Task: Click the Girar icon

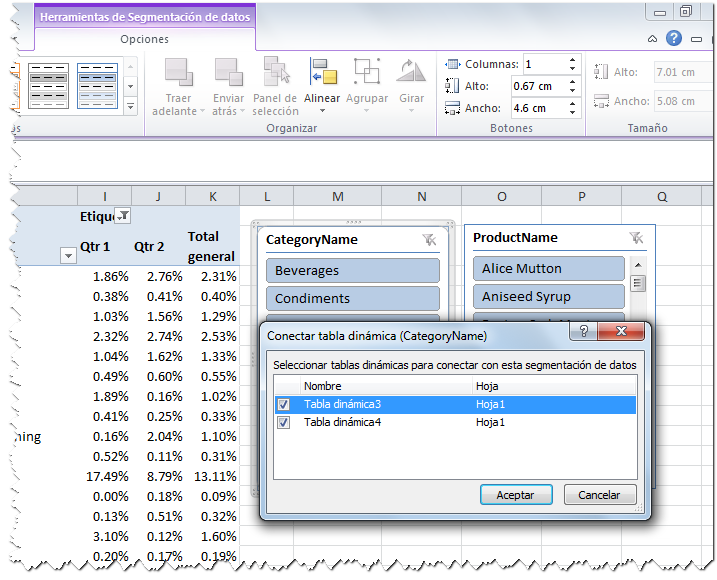Action: point(411,71)
